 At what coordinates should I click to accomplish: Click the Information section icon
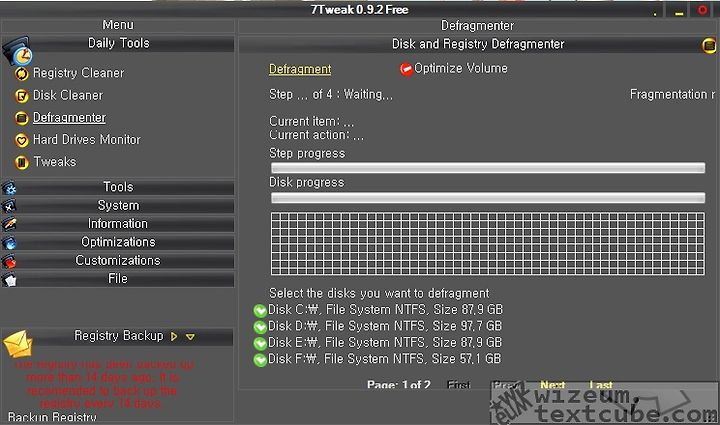(9, 224)
